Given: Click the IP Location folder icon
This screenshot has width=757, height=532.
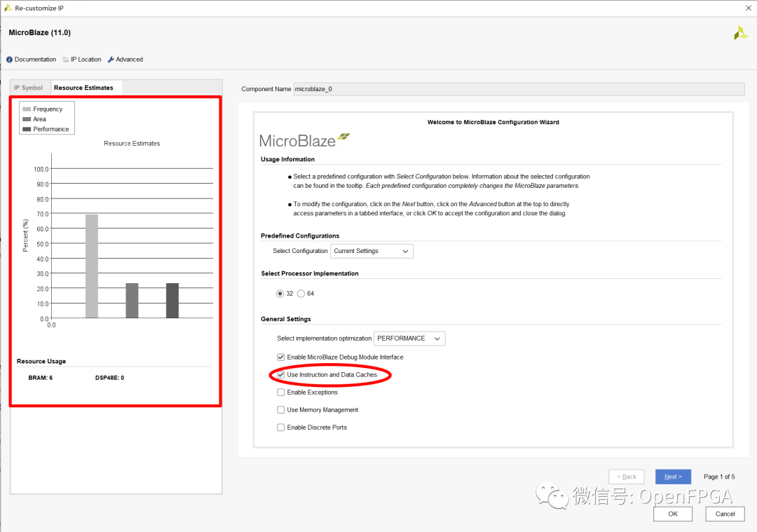Looking at the screenshot, I should tap(66, 60).
